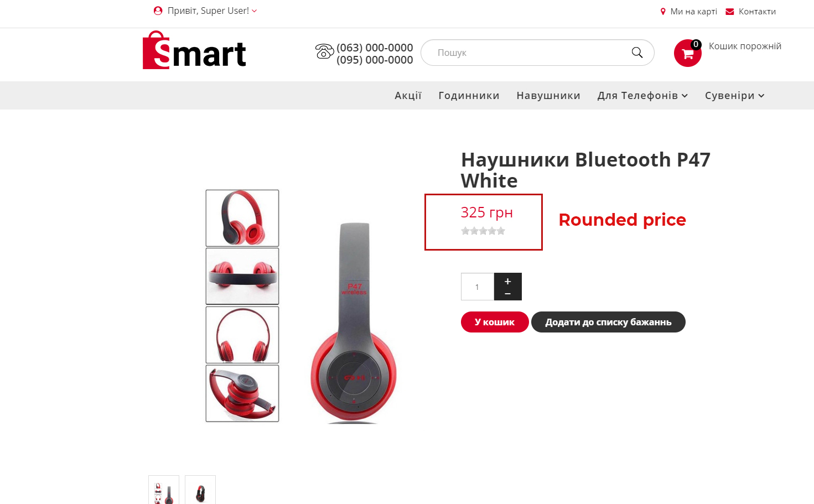Image resolution: width=814 pixels, height=504 pixels.
Task: Rate the product with the star rating
Action: tap(483, 231)
